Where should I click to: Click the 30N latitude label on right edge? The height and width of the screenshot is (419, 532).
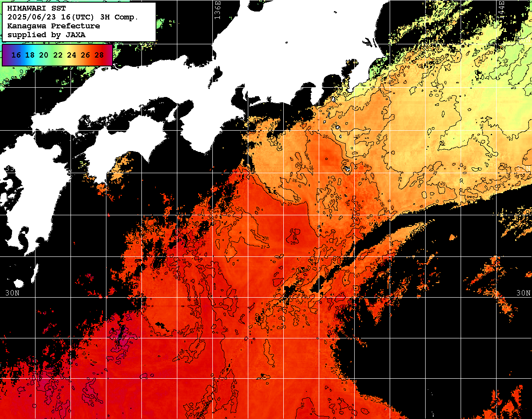pyautogui.click(x=524, y=293)
